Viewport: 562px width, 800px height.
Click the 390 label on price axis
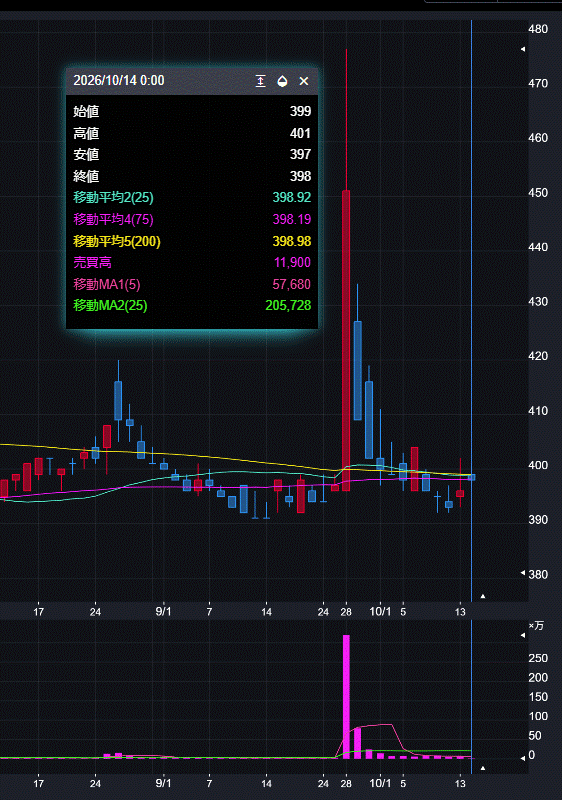coord(538,519)
